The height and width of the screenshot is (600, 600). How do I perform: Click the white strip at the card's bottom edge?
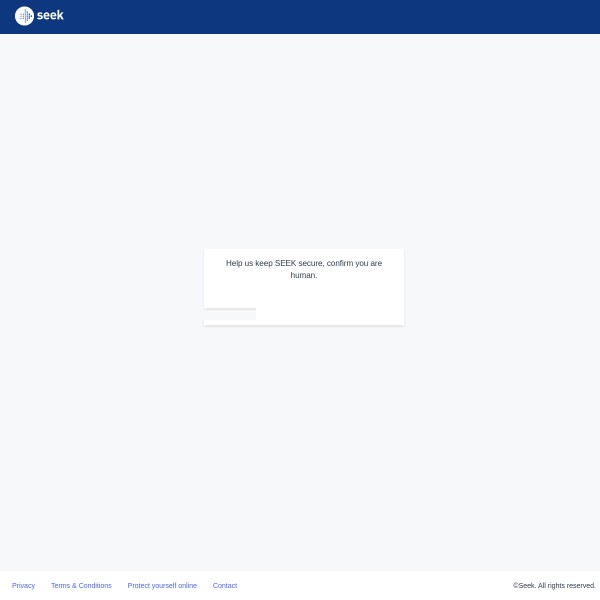(330, 322)
